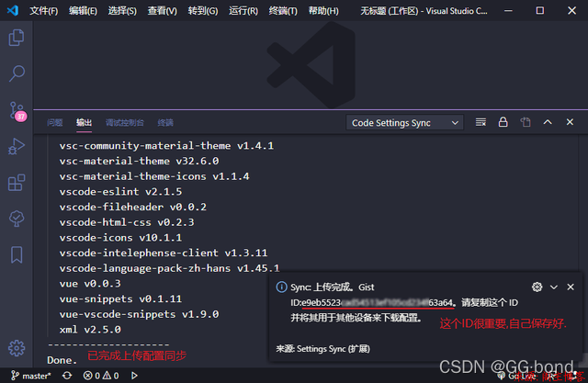
Task: Open notification gear settings
Action: point(537,287)
